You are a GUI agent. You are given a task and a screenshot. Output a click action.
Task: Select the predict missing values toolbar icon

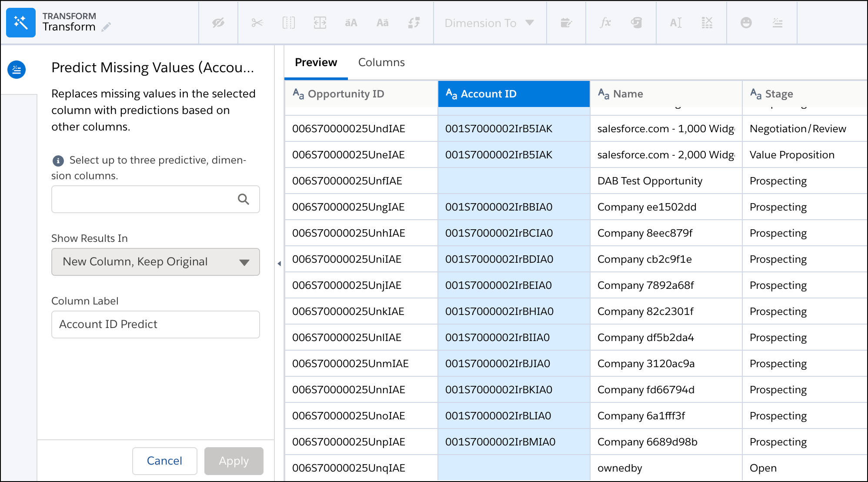(x=778, y=23)
